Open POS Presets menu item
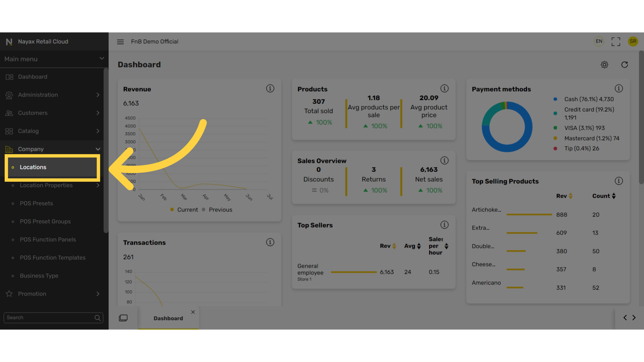644x362 pixels. pyautogui.click(x=36, y=203)
